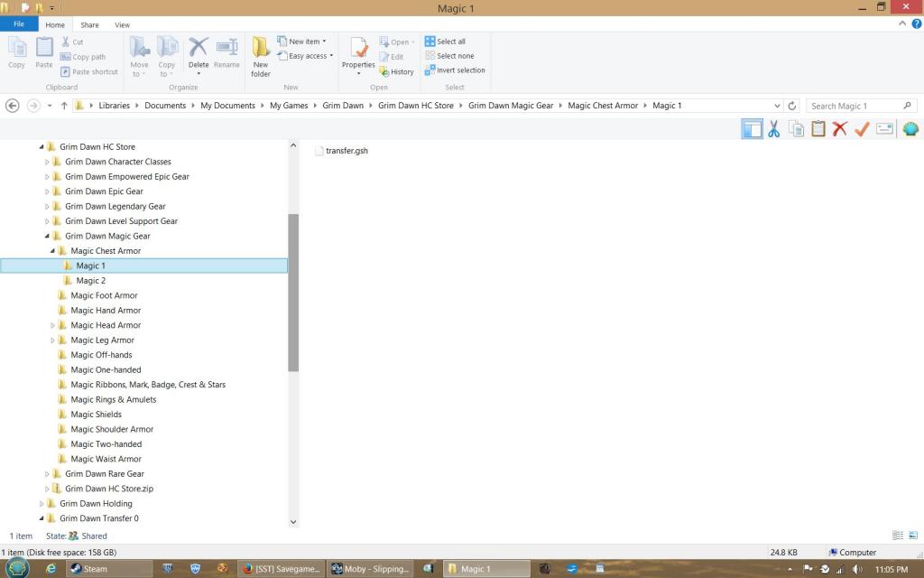Screen dimensions: 924x578
Task: Select the Magic Two-handed folder
Action: click(x=106, y=444)
